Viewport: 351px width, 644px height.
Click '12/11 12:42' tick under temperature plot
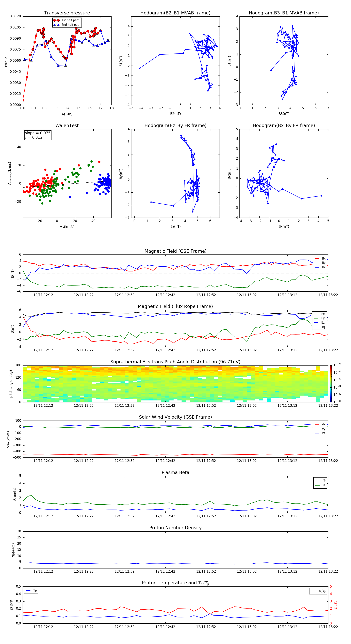point(165,627)
